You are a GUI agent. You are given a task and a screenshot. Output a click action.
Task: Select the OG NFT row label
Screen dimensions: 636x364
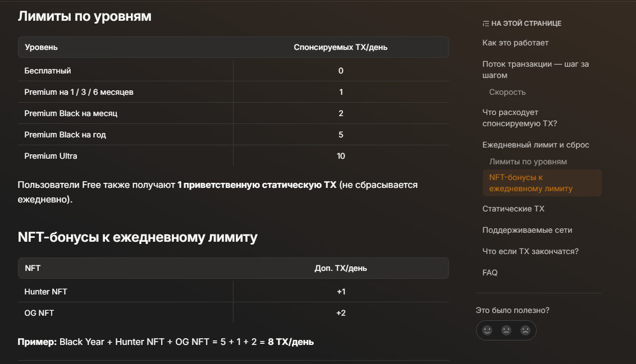tap(39, 313)
